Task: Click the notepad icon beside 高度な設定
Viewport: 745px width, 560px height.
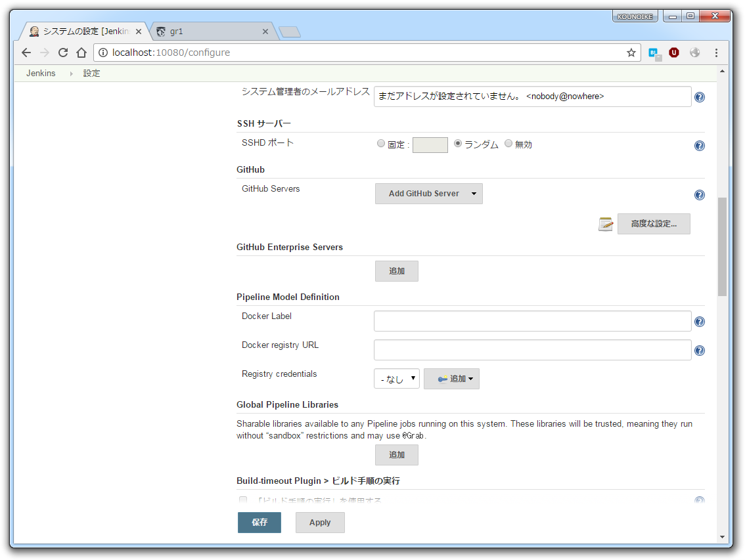Action: pyautogui.click(x=605, y=224)
